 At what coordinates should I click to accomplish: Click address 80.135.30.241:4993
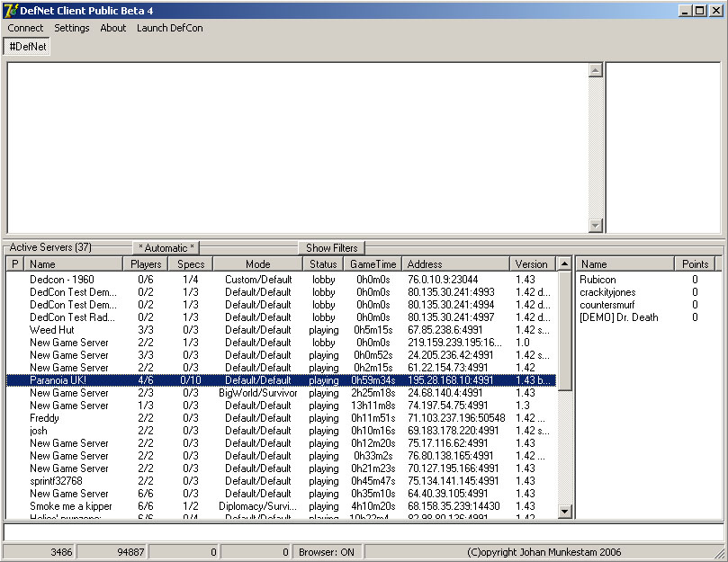coord(451,292)
